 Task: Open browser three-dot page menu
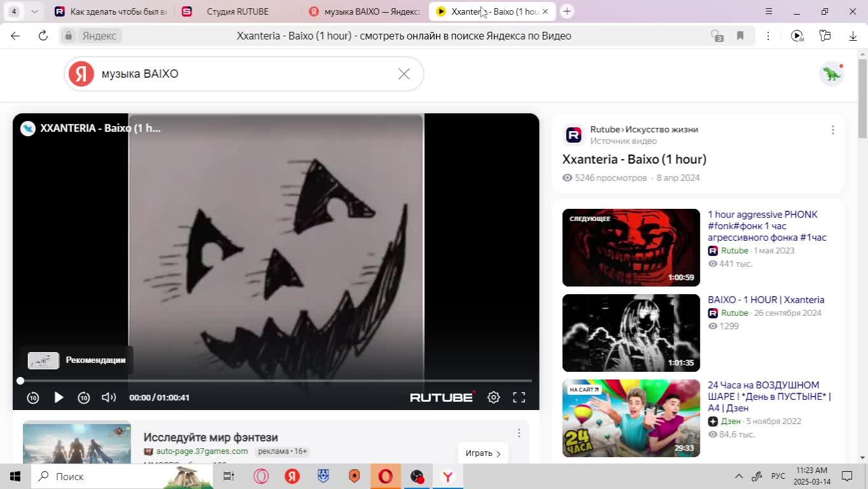(768, 36)
